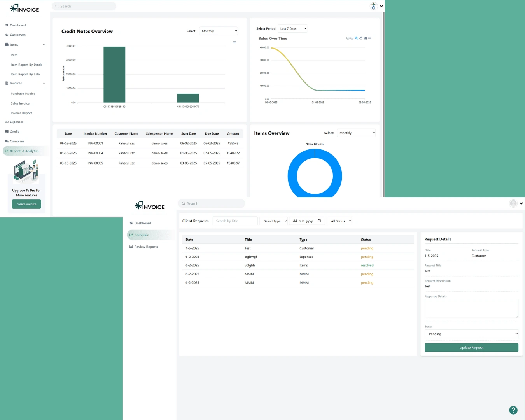Select Reports & Analytics in sidebar
Viewport: 525px width, 420px height.
[x=24, y=151]
